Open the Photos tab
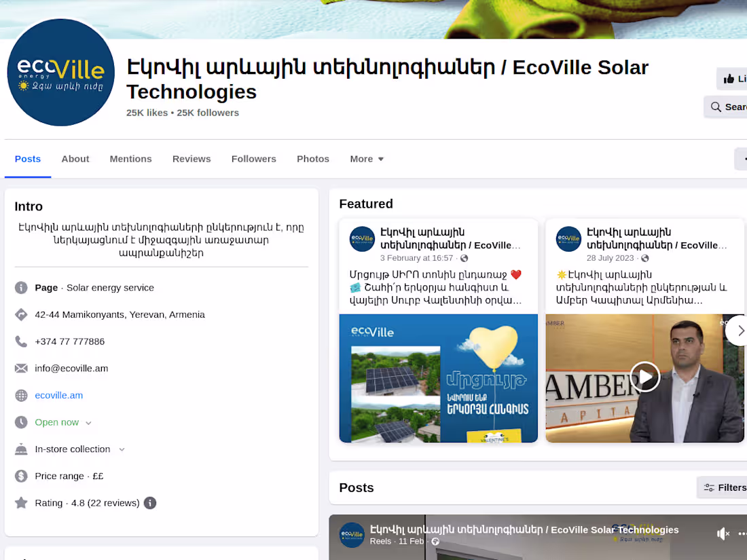Screen dimensions: 747x560 313,159
